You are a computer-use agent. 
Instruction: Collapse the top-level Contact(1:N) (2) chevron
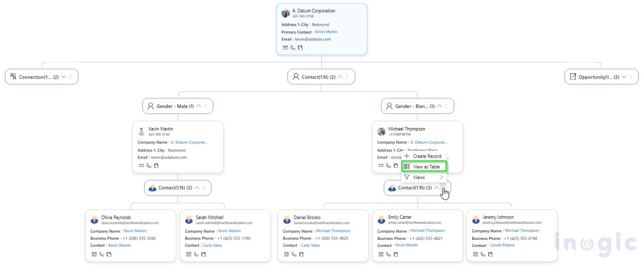pyautogui.click(x=340, y=77)
